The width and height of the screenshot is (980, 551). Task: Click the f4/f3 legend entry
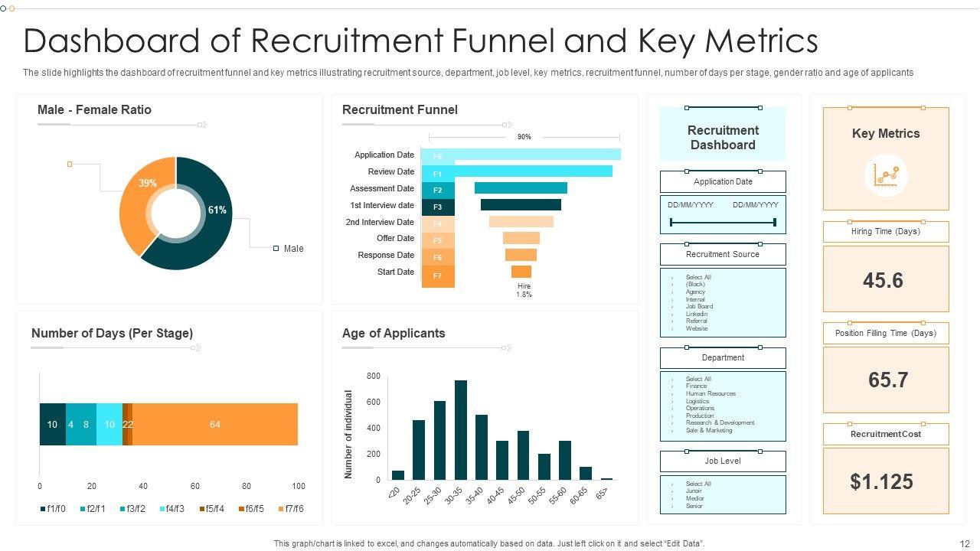click(x=172, y=509)
